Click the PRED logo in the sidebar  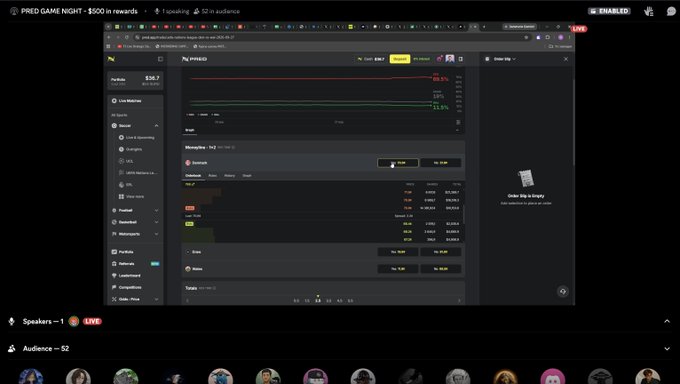point(111,59)
